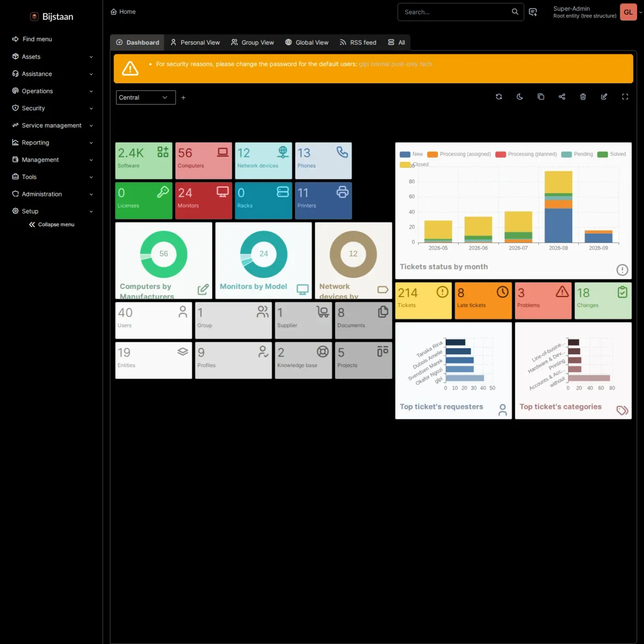This screenshot has height=644, width=644.
Task: Collapse the sidebar menu
Action: [x=52, y=224]
